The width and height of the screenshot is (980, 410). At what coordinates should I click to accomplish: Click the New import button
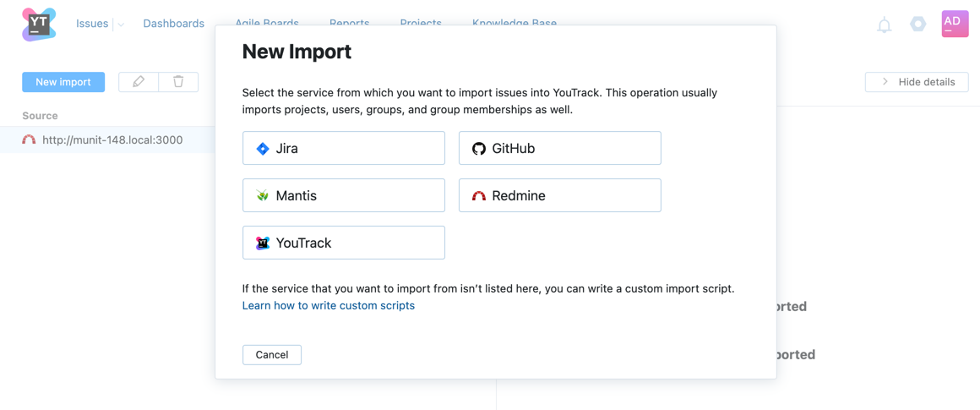pos(63,82)
